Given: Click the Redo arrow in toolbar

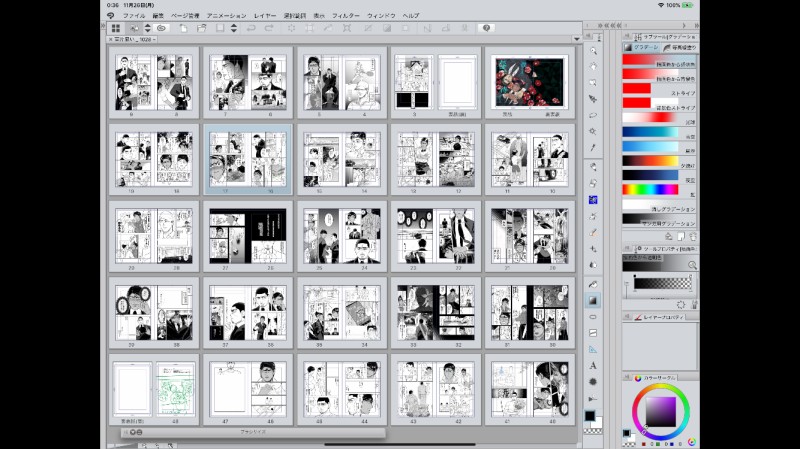Looking at the screenshot, I should point(269,29).
